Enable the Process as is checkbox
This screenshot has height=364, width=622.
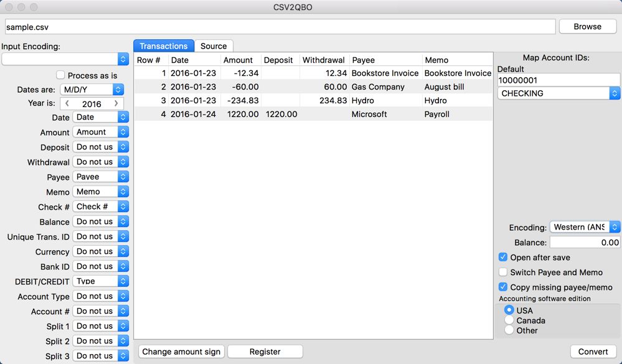(60, 75)
